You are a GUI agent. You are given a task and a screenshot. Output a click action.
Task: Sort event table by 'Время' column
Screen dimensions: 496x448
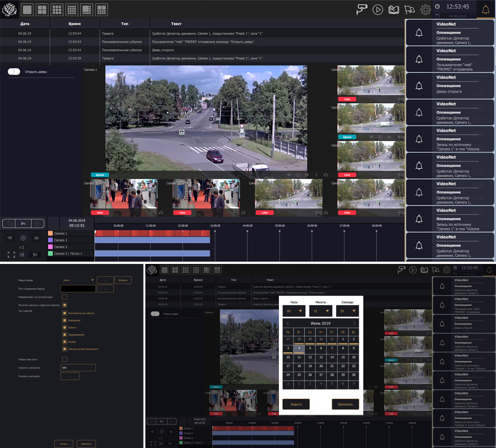(x=74, y=24)
